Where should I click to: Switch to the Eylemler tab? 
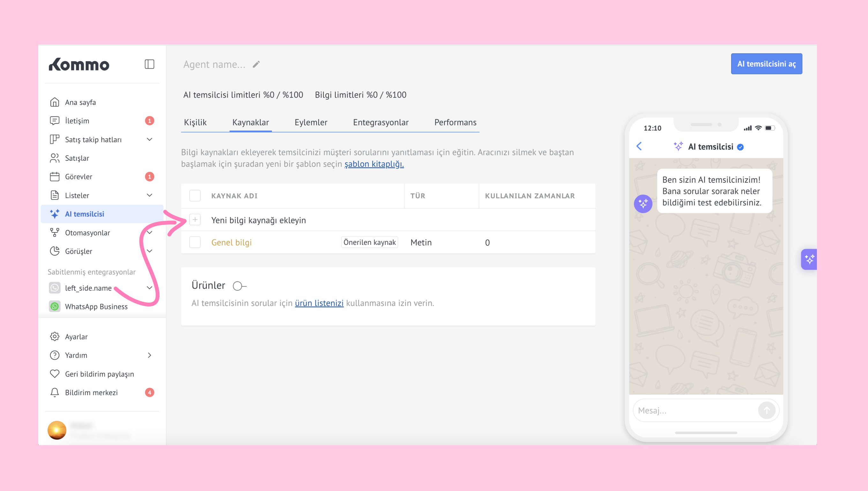point(311,122)
